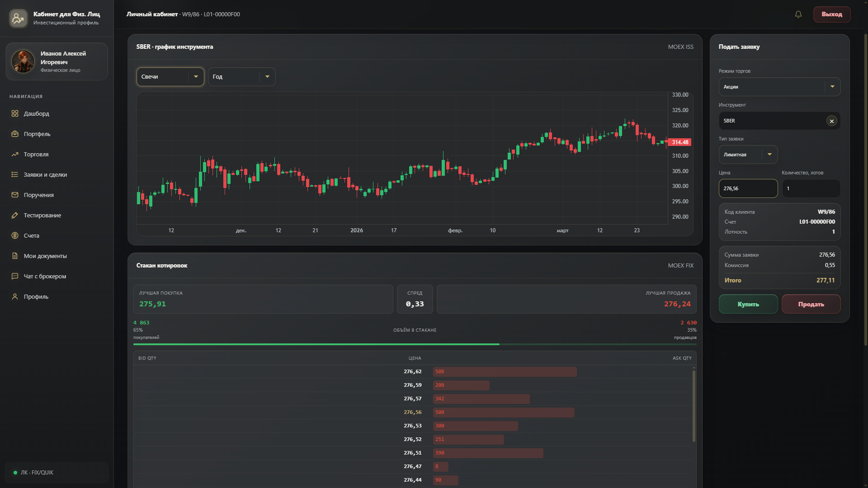Click the Мои документы file icon
The width and height of the screenshot is (868, 488).
tap(15, 256)
